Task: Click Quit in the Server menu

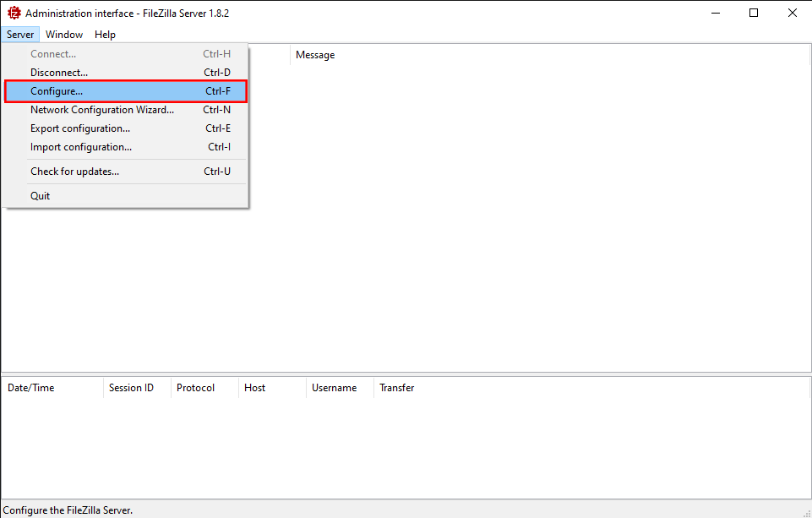Action: [x=126, y=196]
